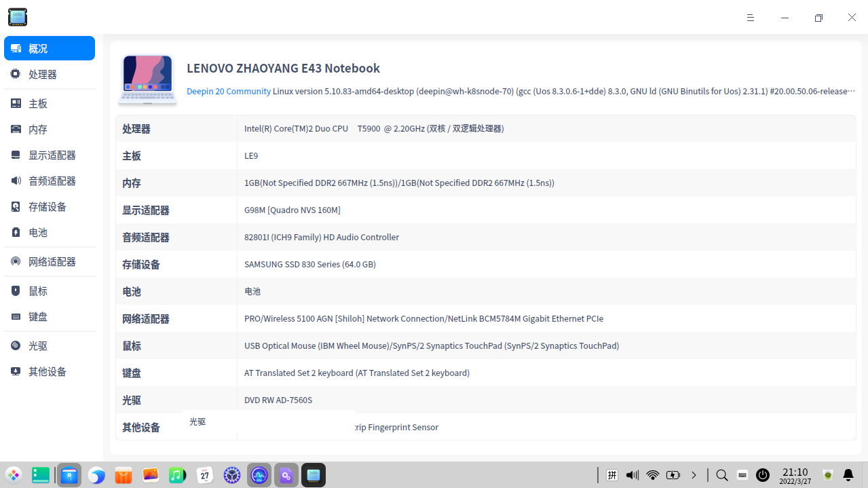Select 存储设备 storage in the sidebar
Screen dimensions: 868x488
click(x=50, y=206)
